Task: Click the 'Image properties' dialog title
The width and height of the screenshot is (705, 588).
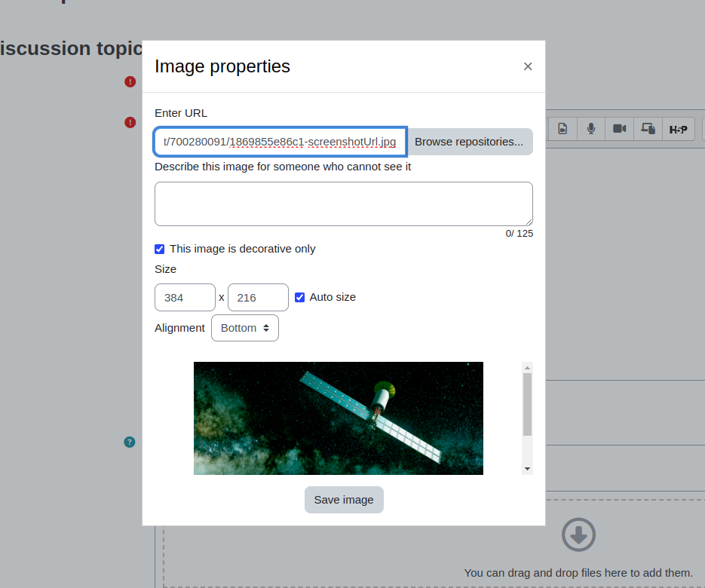Action: click(x=222, y=66)
